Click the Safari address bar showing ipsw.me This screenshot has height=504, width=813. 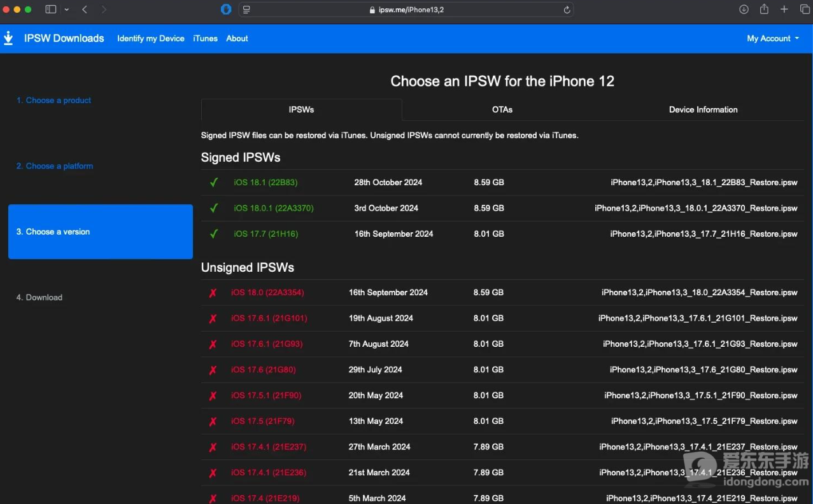tap(406, 10)
